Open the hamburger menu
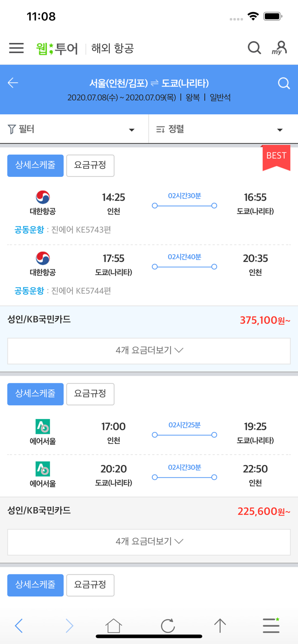Image resolution: width=298 pixels, height=644 pixels. coord(16,49)
